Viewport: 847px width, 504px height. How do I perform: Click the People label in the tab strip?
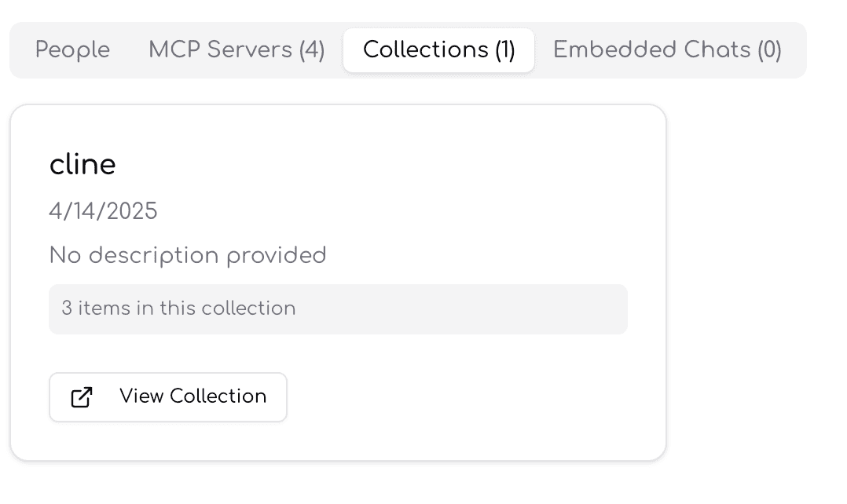click(71, 49)
